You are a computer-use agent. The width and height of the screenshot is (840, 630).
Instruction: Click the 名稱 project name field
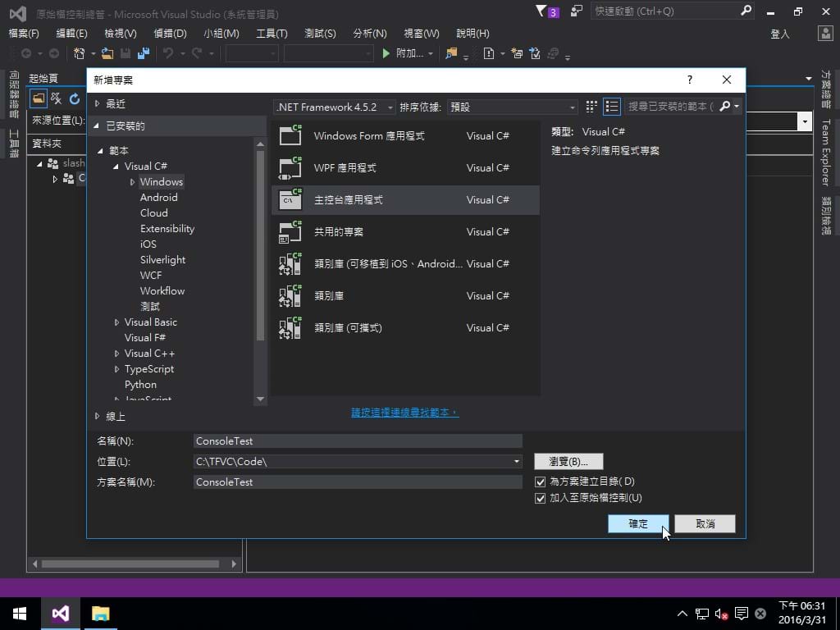coord(358,441)
